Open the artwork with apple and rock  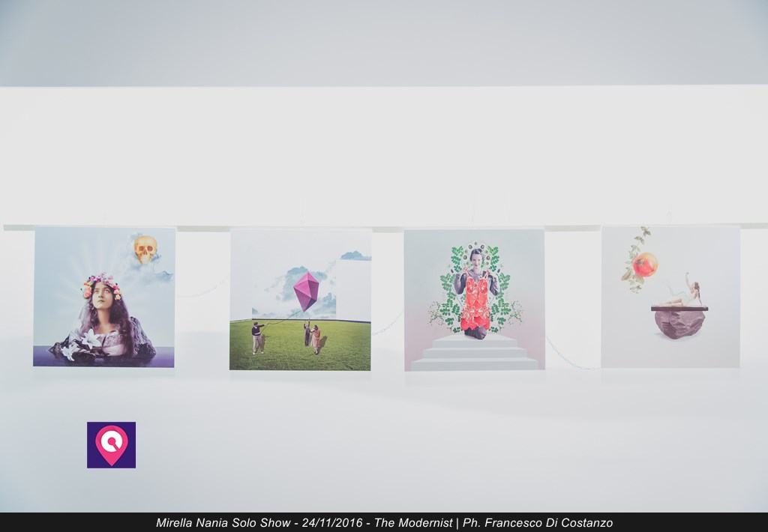(x=670, y=297)
